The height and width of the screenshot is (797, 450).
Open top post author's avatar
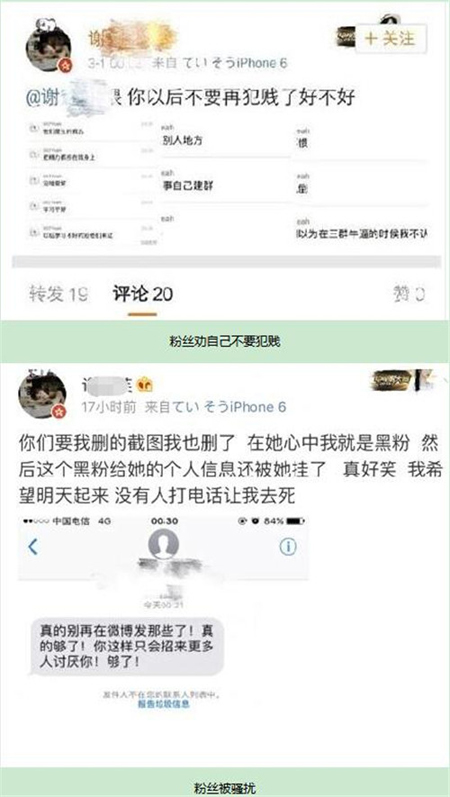[x=48, y=48]
